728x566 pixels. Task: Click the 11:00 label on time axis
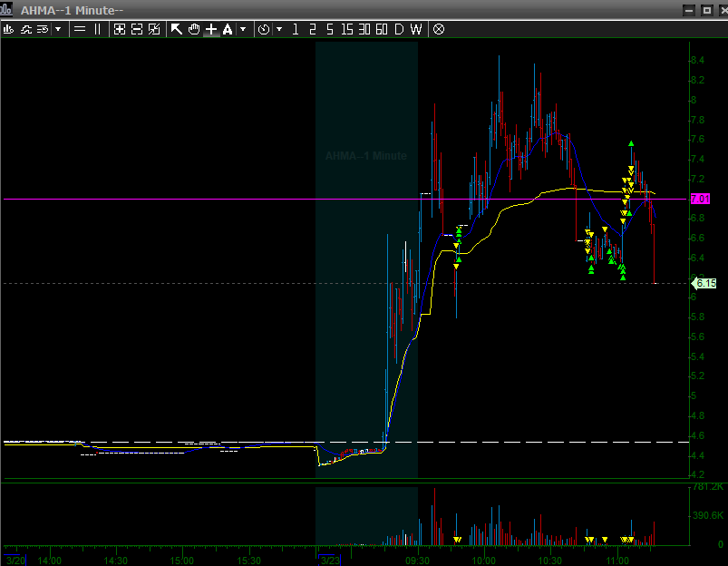(616, 561)
